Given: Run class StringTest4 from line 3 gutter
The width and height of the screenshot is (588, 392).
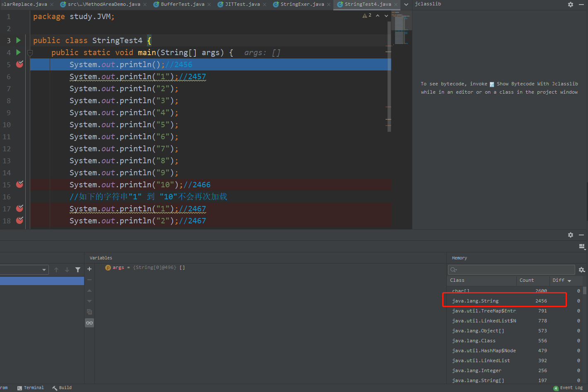Looking at the screenshot, I should [18, 40].
